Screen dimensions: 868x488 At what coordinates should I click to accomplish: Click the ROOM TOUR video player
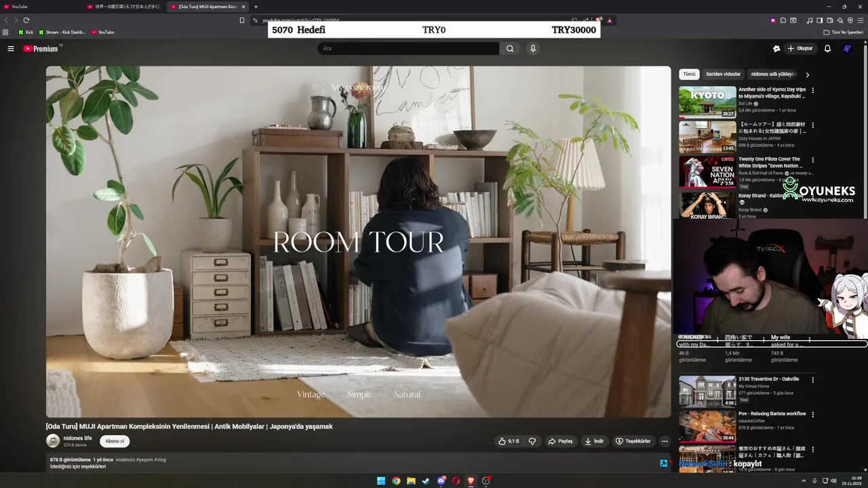tap(358, 241)
